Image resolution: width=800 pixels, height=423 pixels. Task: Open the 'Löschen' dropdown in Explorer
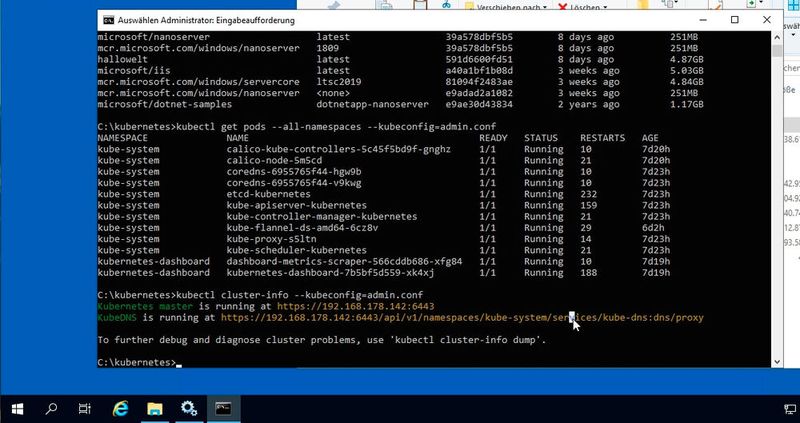pyautogui.click(x=583, y=7)
